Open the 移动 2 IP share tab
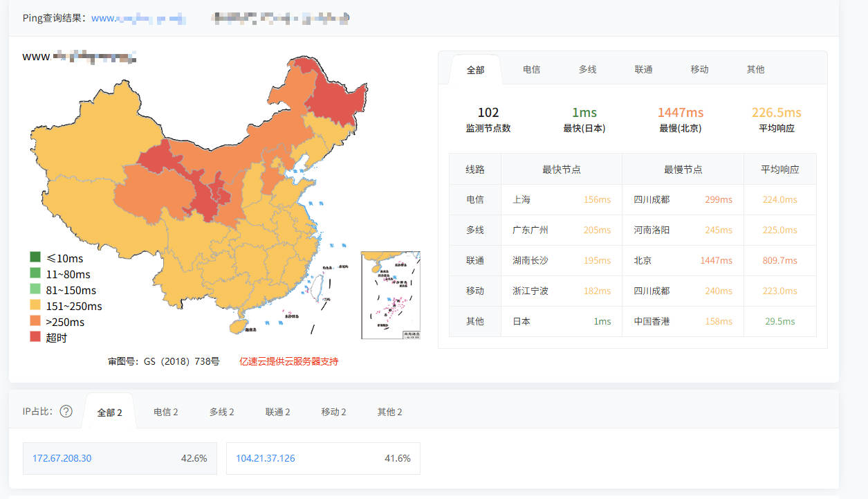 pyautogui.click(x=333, y=412)
